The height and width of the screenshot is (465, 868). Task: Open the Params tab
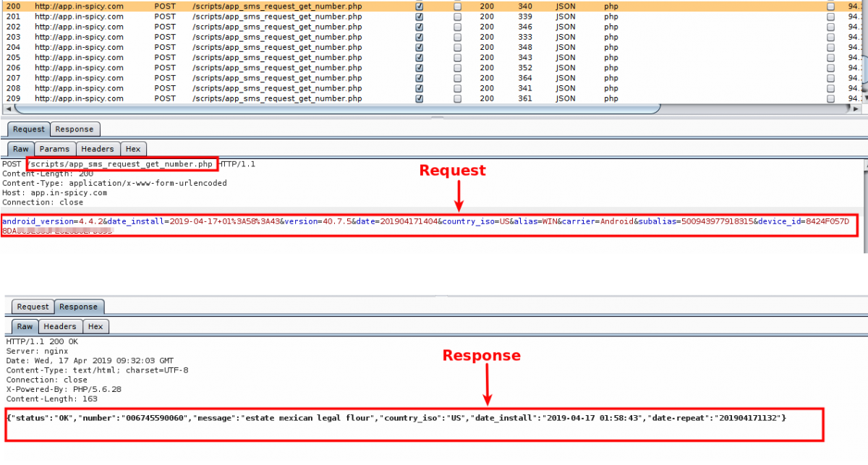point(55,149)
